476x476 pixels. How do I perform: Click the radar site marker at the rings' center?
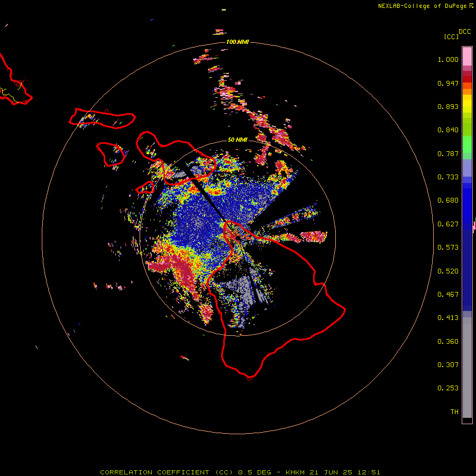(x=238, y=237)
